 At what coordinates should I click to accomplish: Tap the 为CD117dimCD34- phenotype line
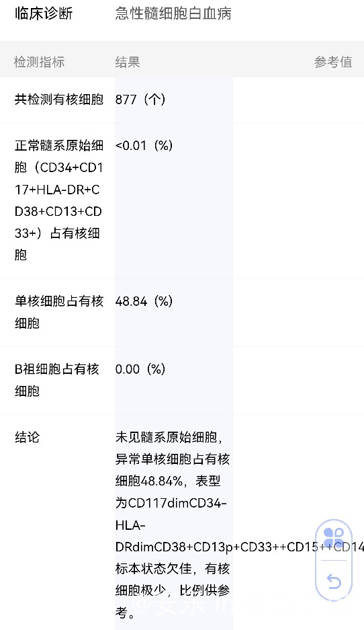coord(171,503)
